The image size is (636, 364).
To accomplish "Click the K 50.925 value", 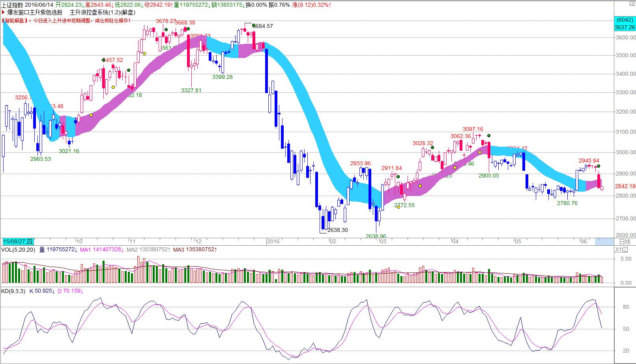I will [42, 291].
